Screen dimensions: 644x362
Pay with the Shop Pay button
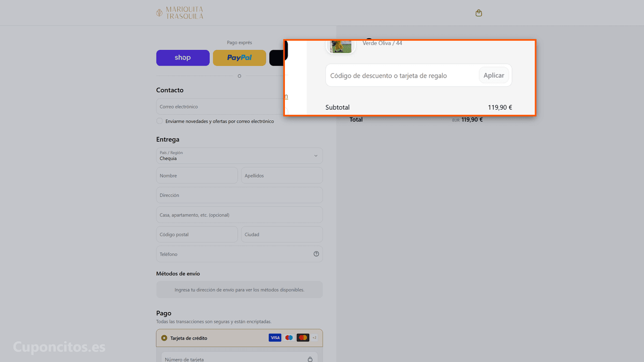183,58
